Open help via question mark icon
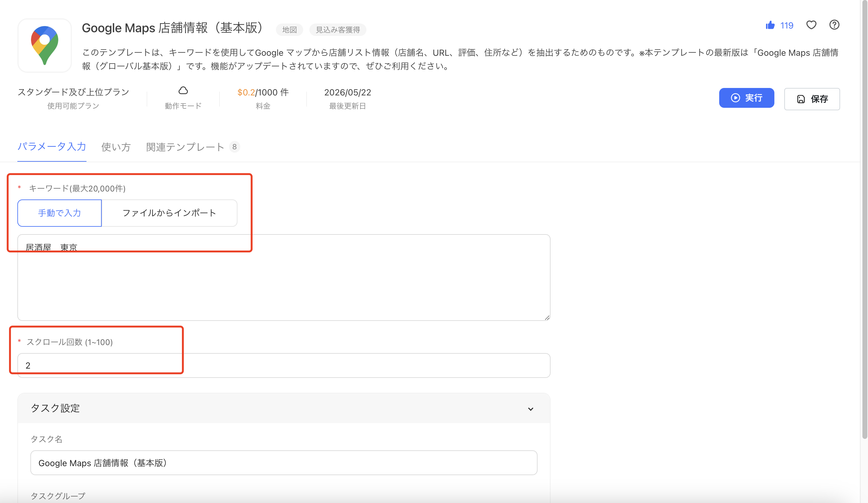 point(834,25)
